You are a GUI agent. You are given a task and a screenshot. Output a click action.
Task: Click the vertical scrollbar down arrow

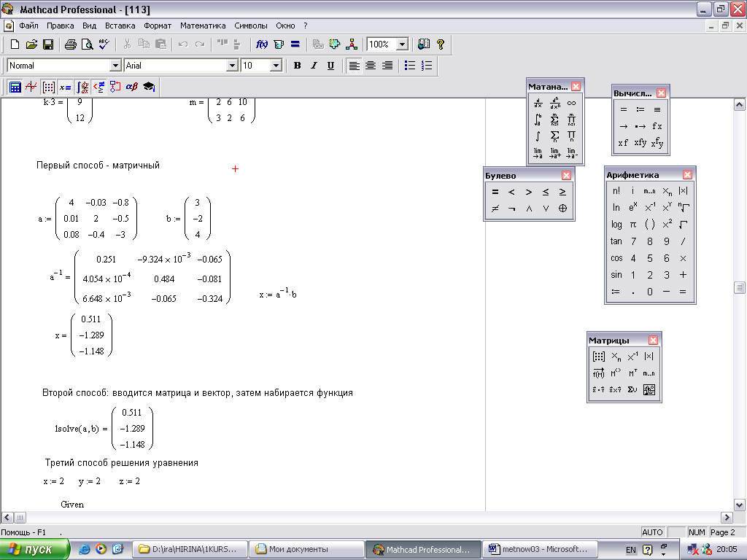pyautogui.click(x=740, y=505)
